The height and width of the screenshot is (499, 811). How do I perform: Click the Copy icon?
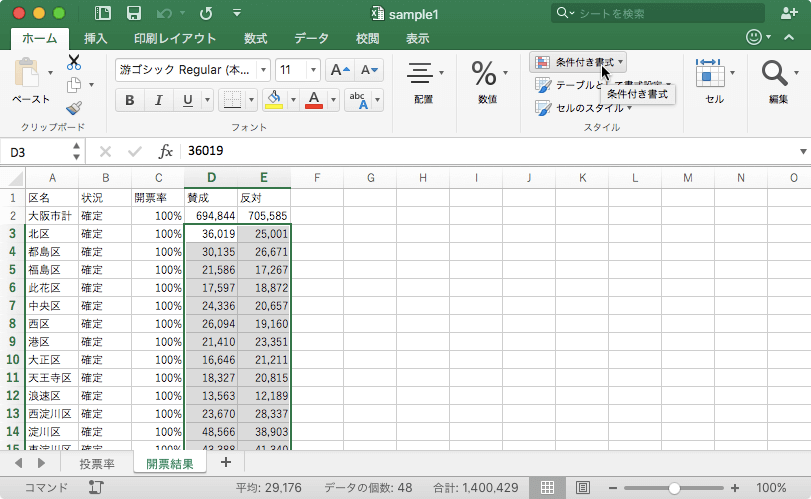coord(74,85)
